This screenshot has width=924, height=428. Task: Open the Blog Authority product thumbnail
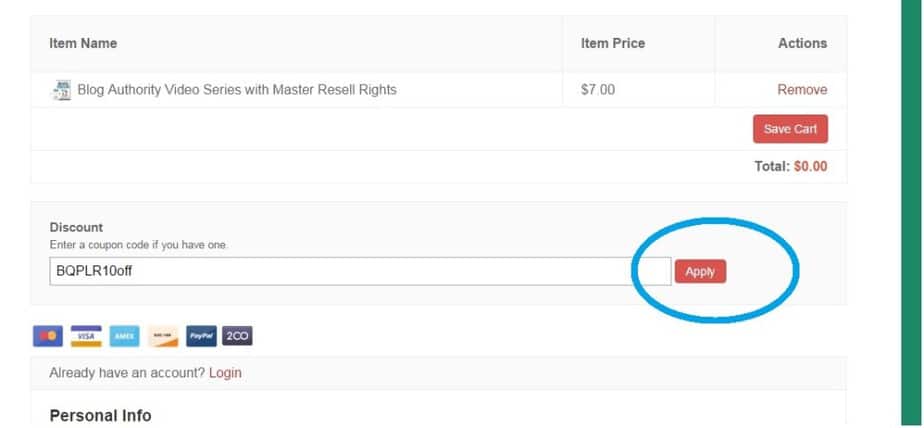point(61,90)
